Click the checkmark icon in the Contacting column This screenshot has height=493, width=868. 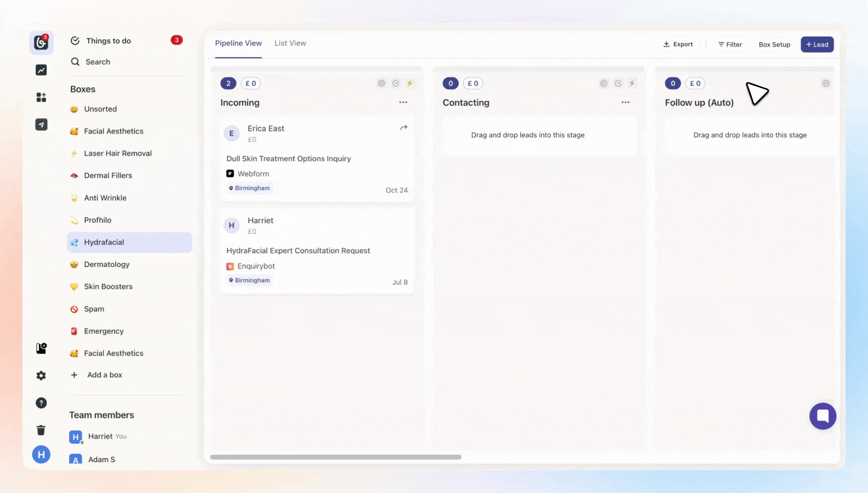click(618, 83)
